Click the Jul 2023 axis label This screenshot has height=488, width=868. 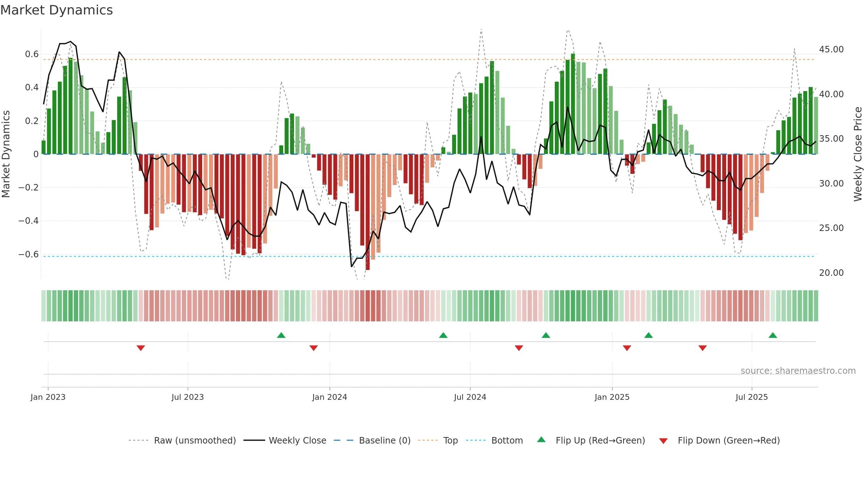tap(188, 397)
